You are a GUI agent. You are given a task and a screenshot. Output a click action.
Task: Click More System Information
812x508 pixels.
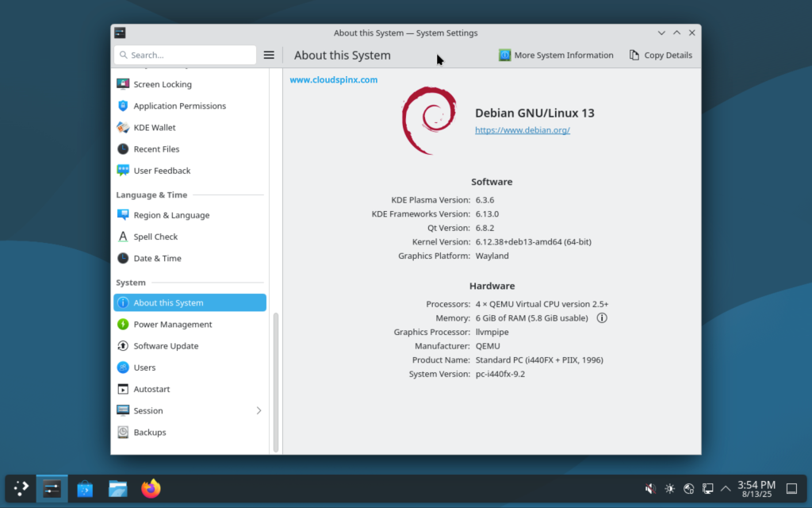[558, 55]
